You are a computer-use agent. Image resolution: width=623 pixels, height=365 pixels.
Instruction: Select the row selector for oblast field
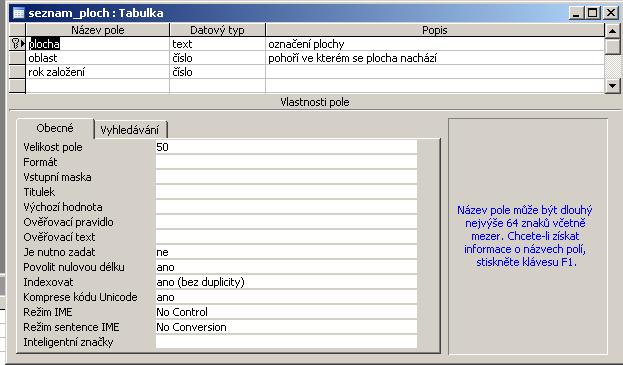tap(17, 58)
